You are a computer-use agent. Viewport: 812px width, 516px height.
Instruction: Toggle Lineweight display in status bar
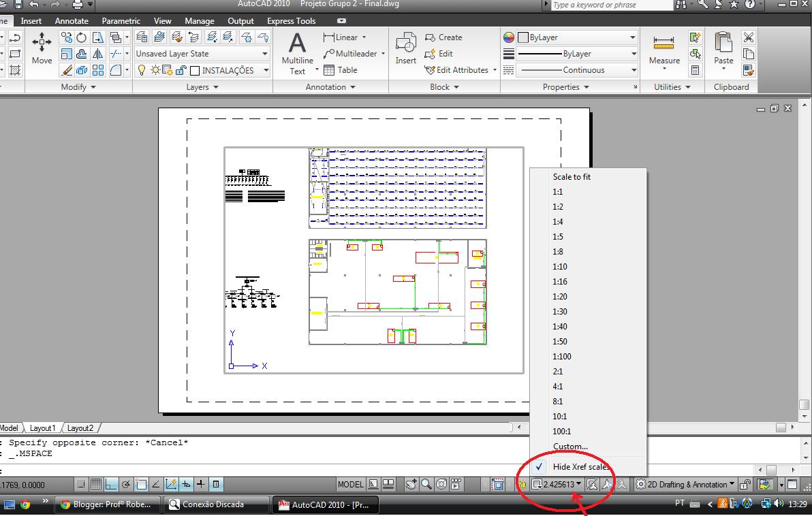pyautogui.click(x=200, y=485)
